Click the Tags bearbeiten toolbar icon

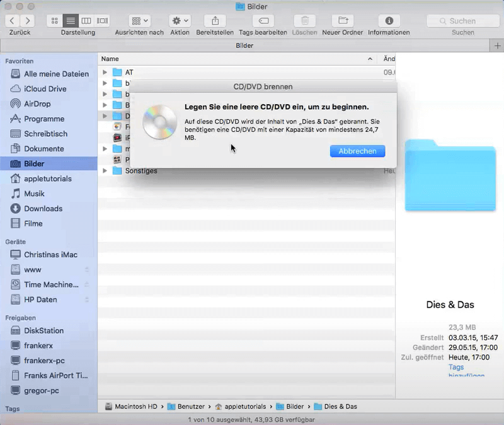pos(263,21)
